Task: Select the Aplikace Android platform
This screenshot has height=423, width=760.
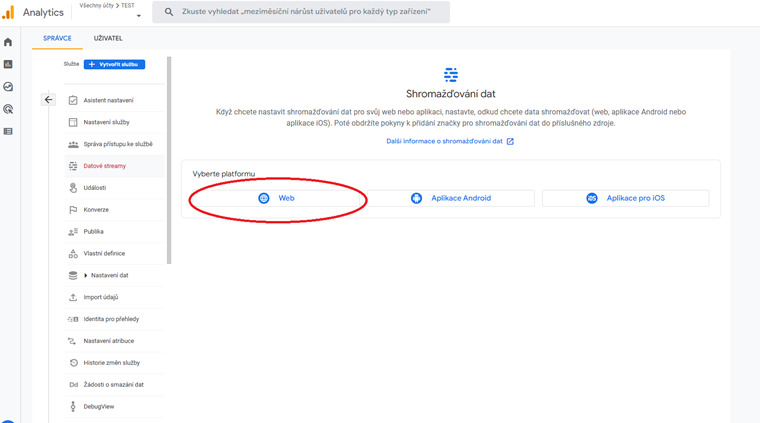Action: click(451, 198)
